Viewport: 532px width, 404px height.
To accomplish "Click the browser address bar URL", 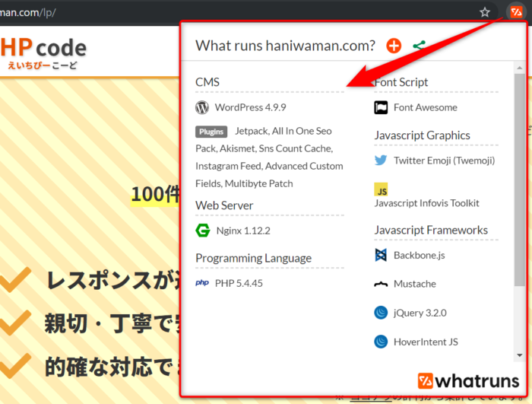I will tap(30, 13).
